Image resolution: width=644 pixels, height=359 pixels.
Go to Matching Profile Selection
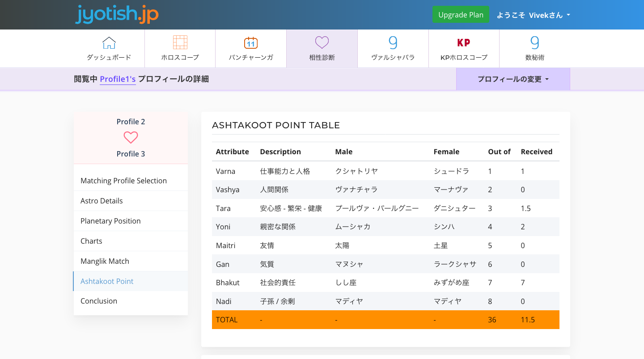(123, 181)
